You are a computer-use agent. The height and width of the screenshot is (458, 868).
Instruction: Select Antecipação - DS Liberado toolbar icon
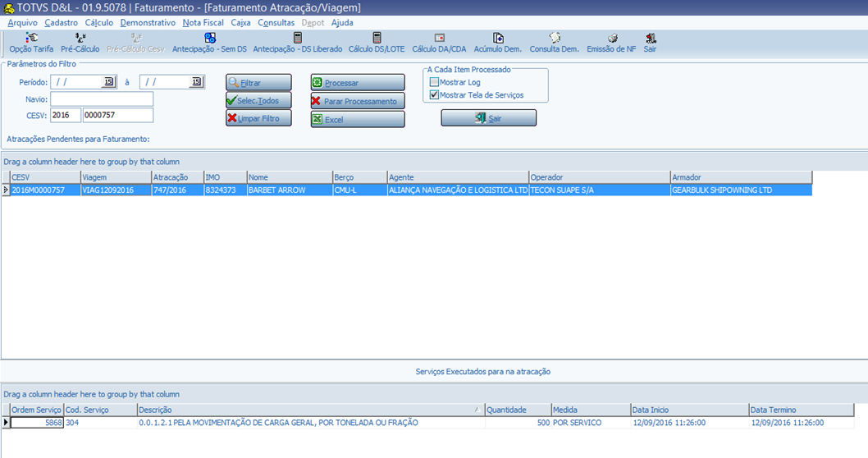[297, 39]
